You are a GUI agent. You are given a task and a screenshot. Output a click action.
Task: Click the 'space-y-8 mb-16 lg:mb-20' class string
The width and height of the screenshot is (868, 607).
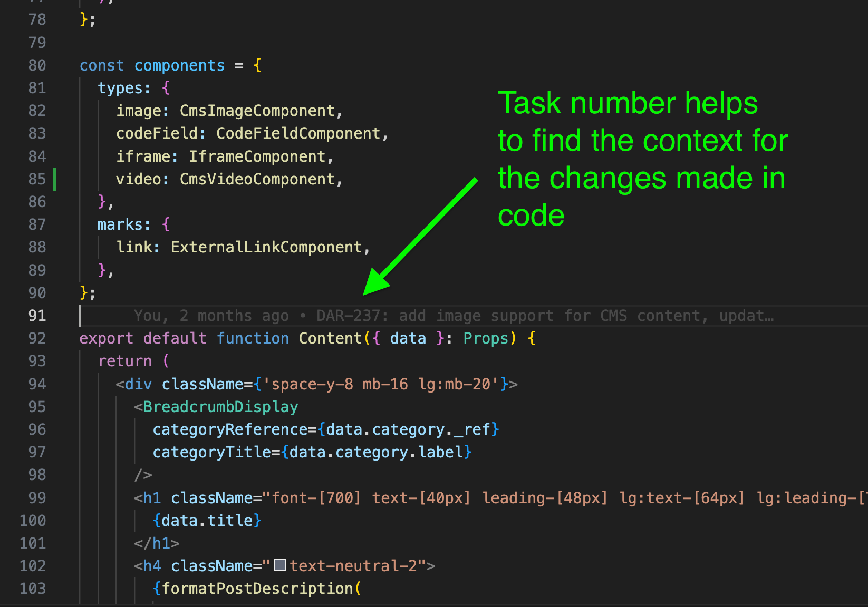tap(381, 384)
